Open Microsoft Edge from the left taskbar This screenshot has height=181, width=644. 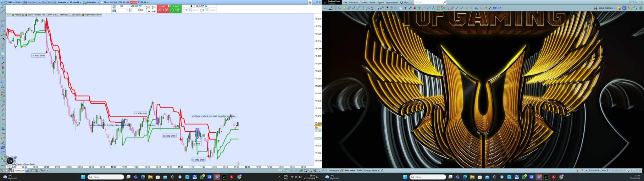pos(143,177)
